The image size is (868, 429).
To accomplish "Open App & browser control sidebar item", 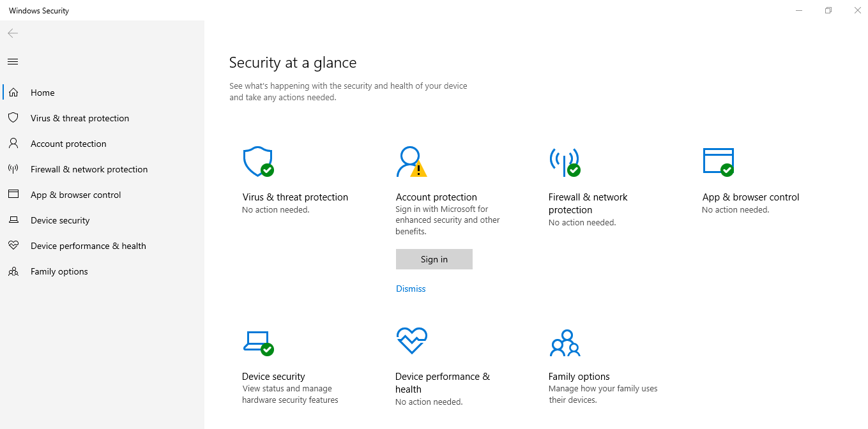I will 75,195.
